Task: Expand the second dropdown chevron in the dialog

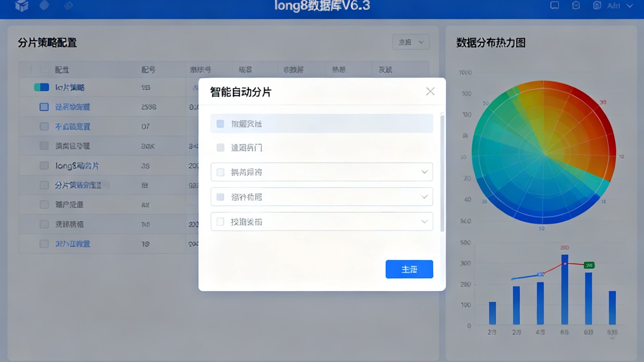Action: pyautogui.click(x=424, y=197)
